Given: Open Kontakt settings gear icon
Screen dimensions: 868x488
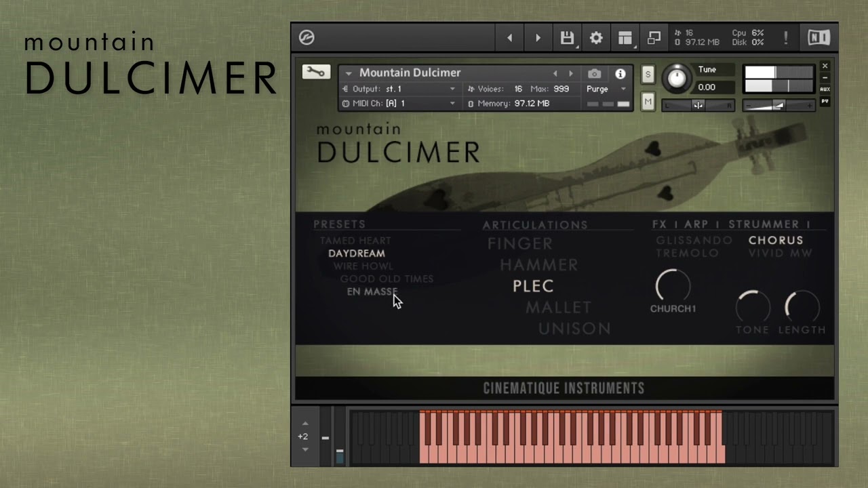Looking at the screenshot, I should click(x=596, y=38).
